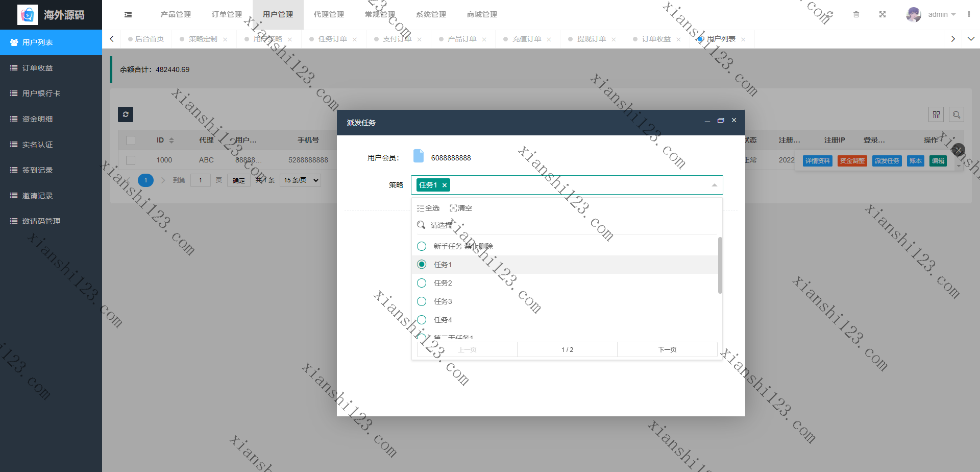Close the 订单收益 tab
Viewport: 980px width, 472px height.
(678, 39)
